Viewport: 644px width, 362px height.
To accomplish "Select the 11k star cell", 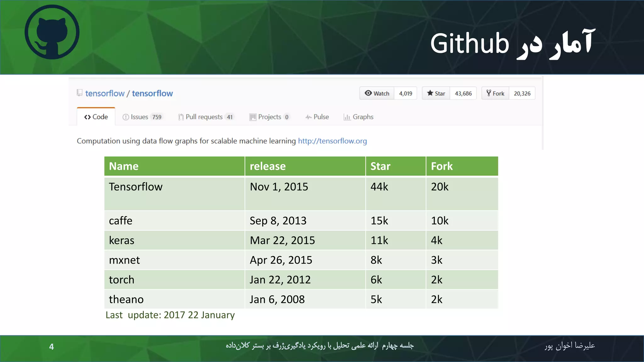I will pyautogui.click(x=396, y=240).
